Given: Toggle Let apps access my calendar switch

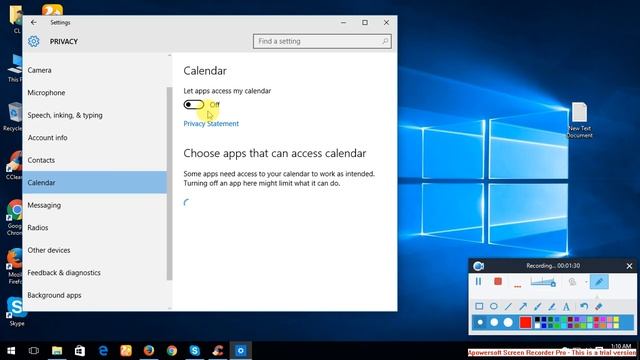Looking at the screenshot, I should pyautogui.click(x=193, y=105).
